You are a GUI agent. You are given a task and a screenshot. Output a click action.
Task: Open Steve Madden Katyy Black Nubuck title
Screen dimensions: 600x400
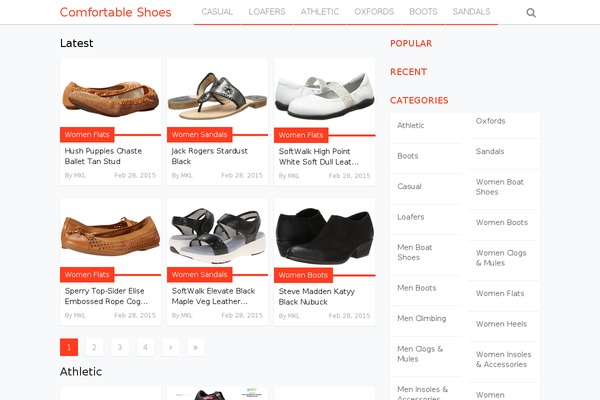click(317, 297)
